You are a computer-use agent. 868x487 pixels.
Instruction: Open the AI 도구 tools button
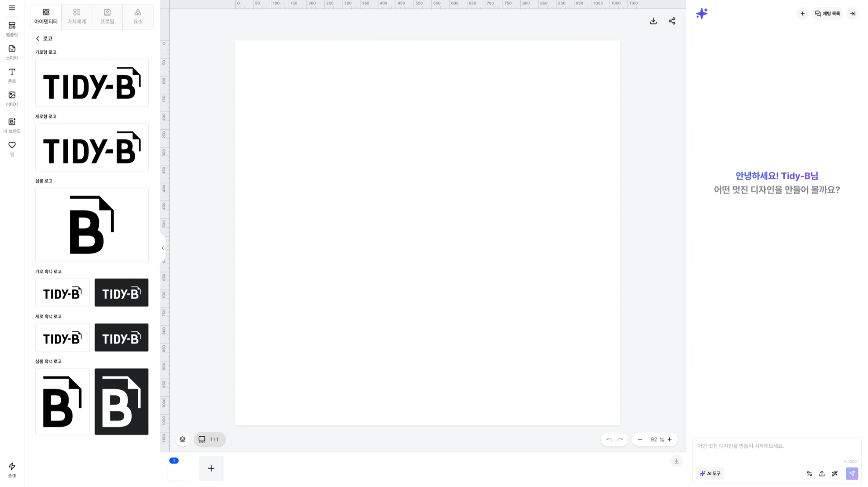click(710, 474)
